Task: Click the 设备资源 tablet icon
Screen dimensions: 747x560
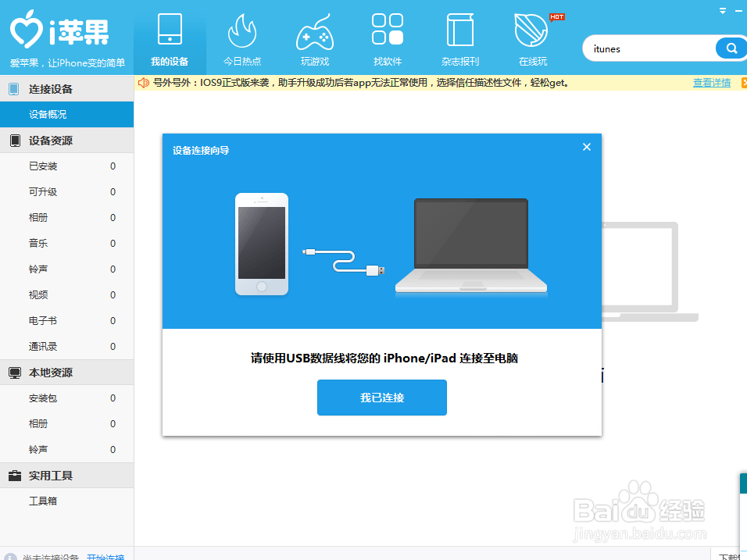Action: (x=15, y=141)
